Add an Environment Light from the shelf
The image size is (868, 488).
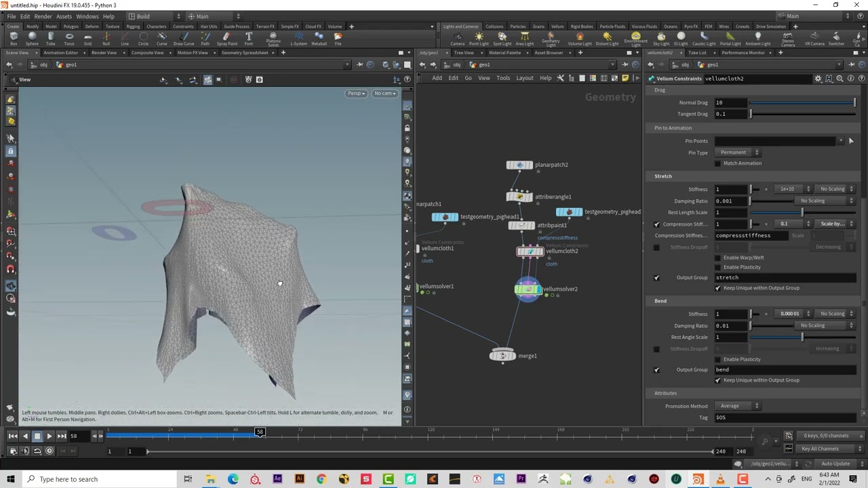tap(635, 39)
